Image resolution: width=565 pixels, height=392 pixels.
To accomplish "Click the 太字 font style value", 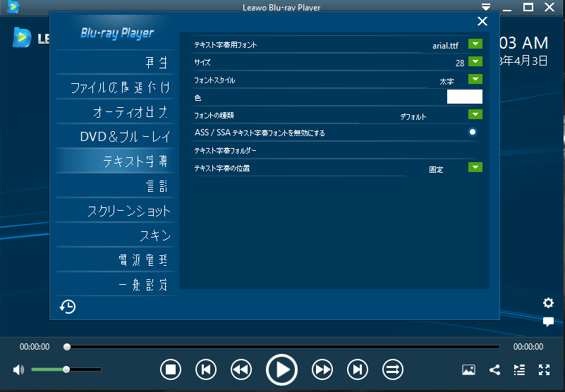I will [446, 82].
